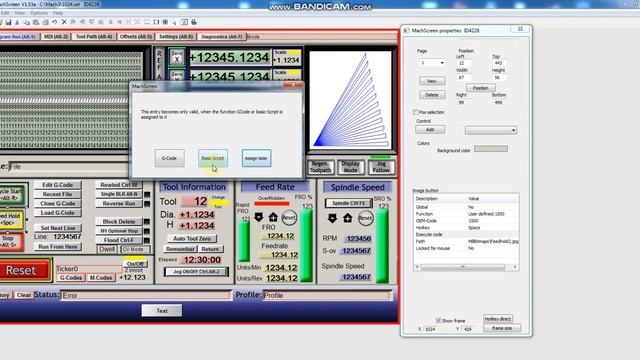This screenshot has width=640, height=360.
Task: Click spindle speed up arrow icon
Action: point(347,218)
